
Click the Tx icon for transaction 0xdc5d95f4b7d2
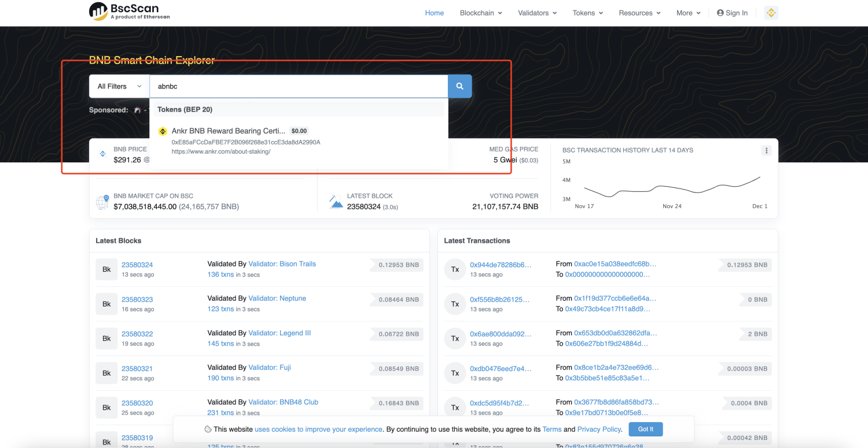pyautogui.click(x=455, y=408)
